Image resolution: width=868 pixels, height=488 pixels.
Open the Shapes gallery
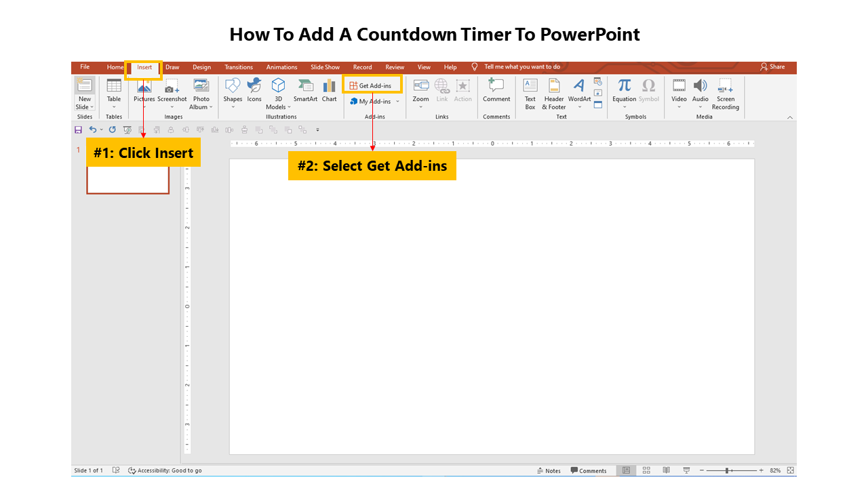click(233, 91)
